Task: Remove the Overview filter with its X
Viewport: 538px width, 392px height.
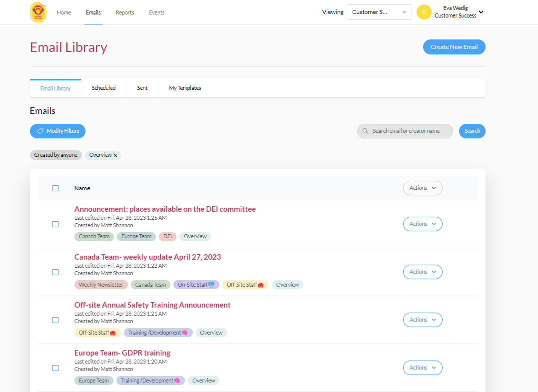Action: coord(115,155)
